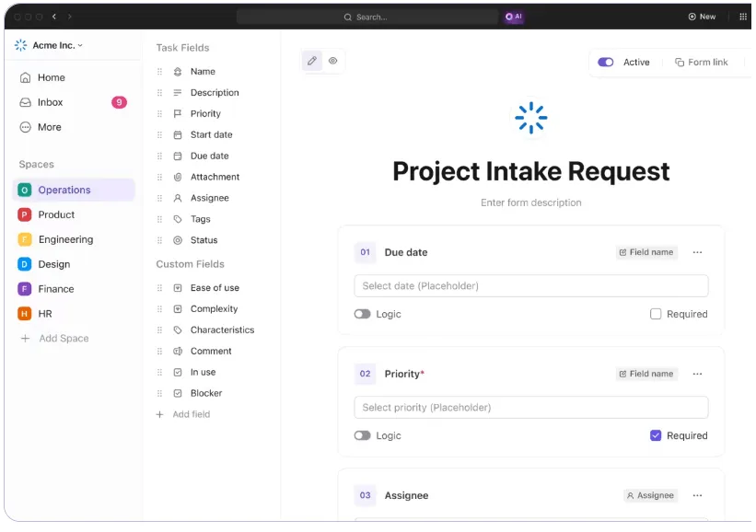Image resolution: width=756 pixels, height=532 pixels.
Task: Click the Comment field icon
Action: click(178, 352)
